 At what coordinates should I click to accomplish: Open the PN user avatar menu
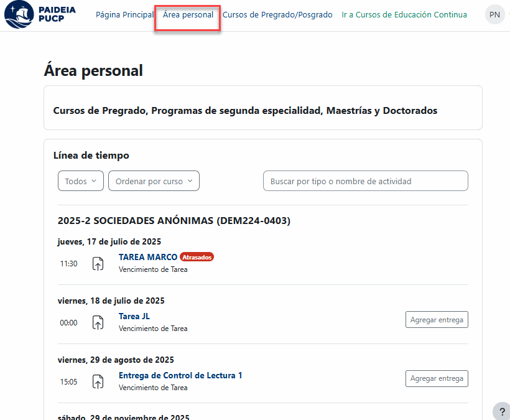(x=494, y=15)
